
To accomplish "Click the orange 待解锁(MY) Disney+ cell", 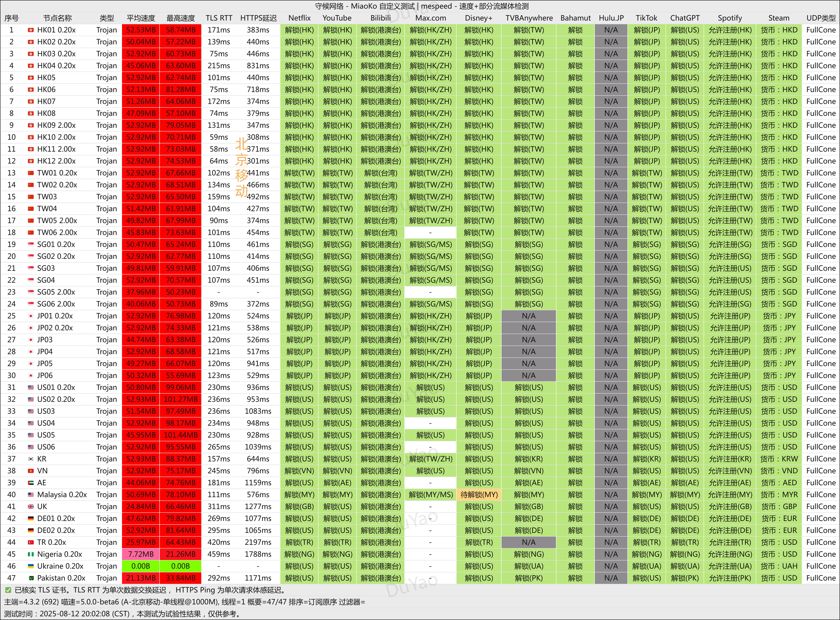I will click(479, 495).
